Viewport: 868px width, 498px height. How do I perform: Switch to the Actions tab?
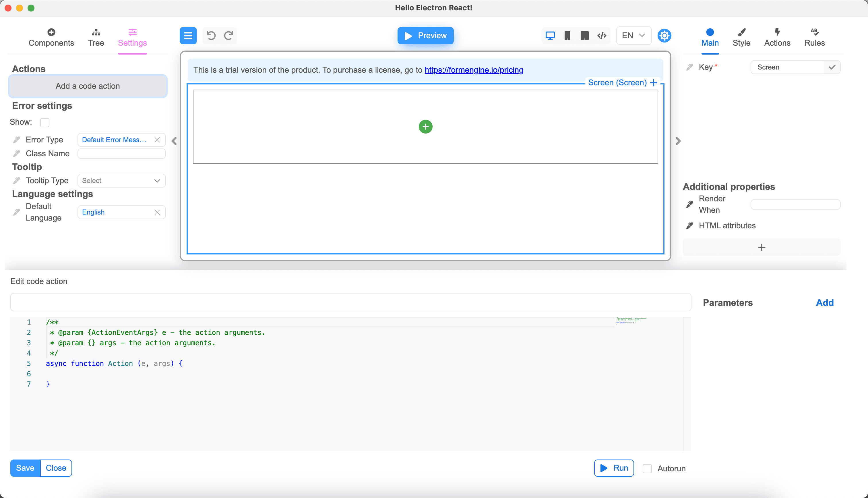click(777, 37)
